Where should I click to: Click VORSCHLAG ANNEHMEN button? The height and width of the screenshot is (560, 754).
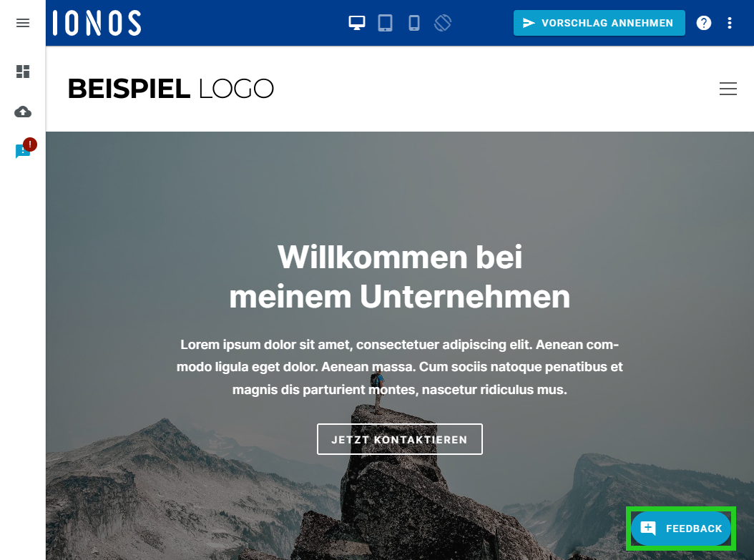599,23
